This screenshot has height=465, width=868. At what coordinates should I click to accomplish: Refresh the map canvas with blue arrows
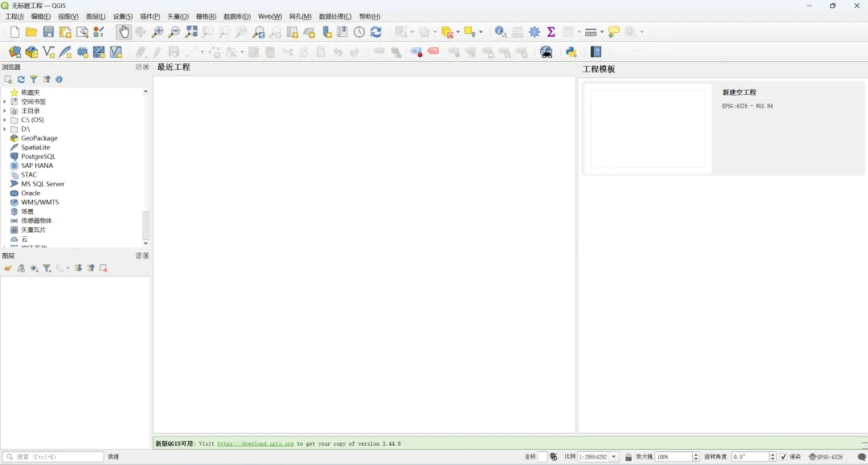pyautogui.click(x=376, y=32)
